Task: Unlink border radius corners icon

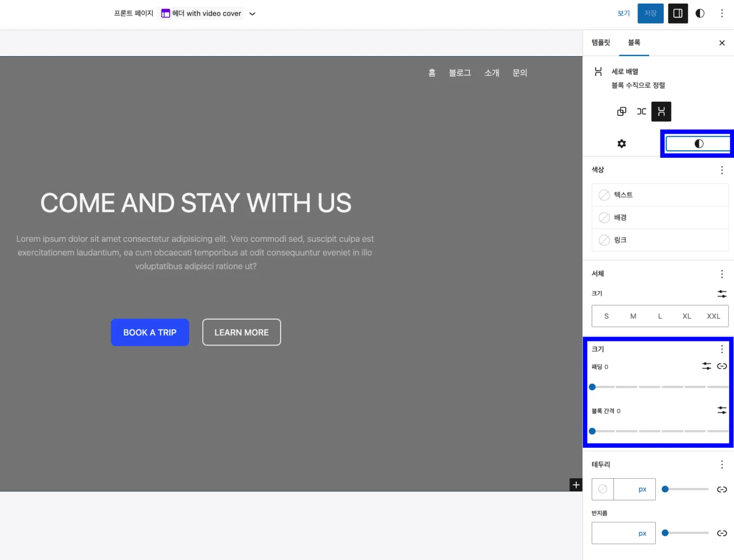Action: (x=722, y=533)
